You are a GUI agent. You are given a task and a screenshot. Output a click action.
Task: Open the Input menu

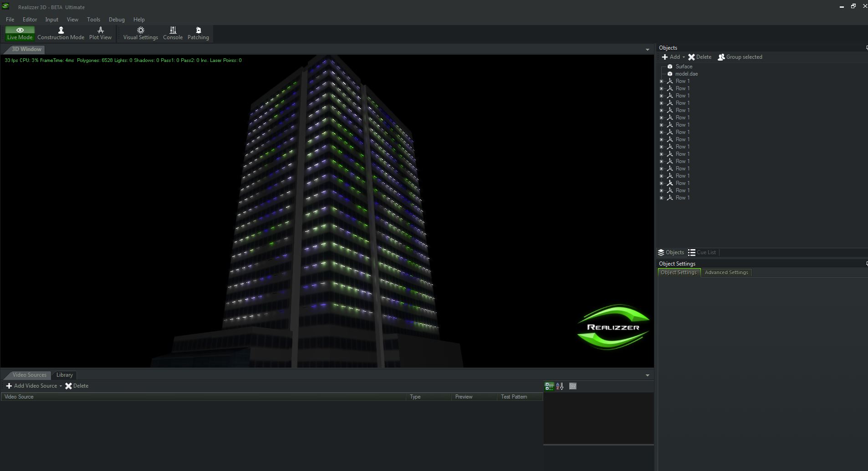(51, 20)
